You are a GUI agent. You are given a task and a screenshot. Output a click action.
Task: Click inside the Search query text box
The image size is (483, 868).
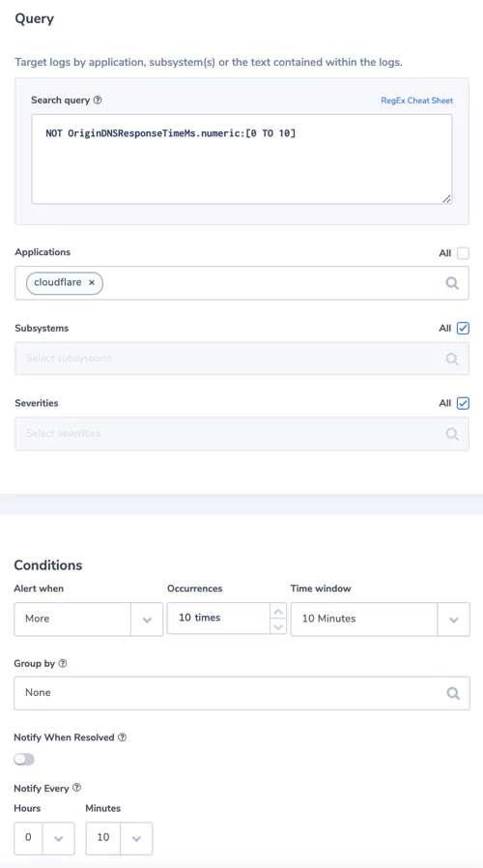tap(241, 159)
